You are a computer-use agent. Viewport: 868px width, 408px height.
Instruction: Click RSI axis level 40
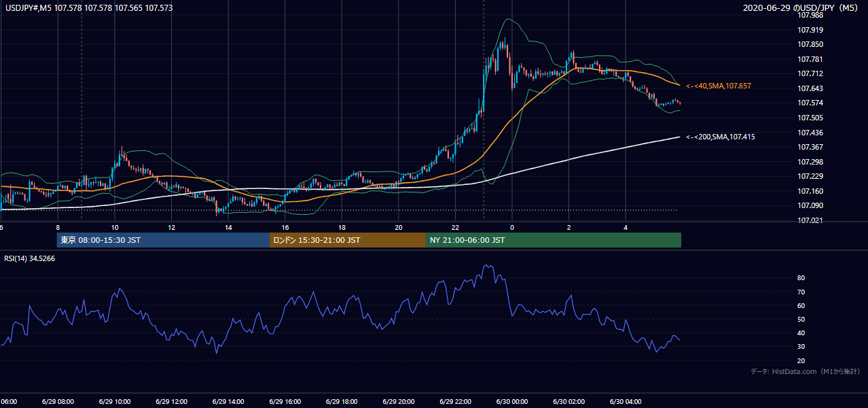pos(801,333)
